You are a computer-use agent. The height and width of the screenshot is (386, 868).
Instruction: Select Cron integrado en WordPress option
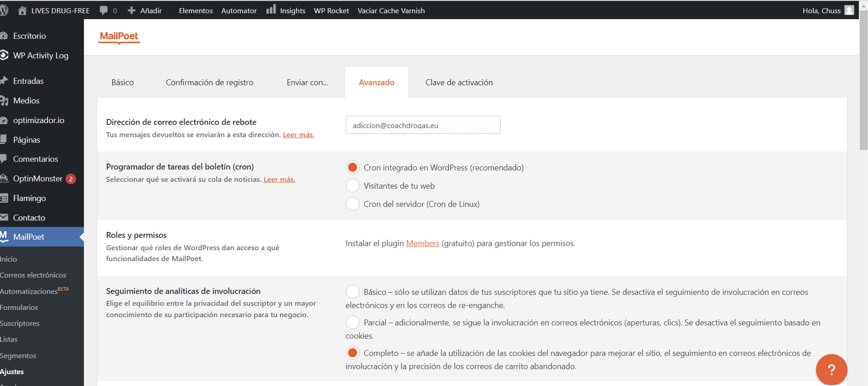point(352,167)
